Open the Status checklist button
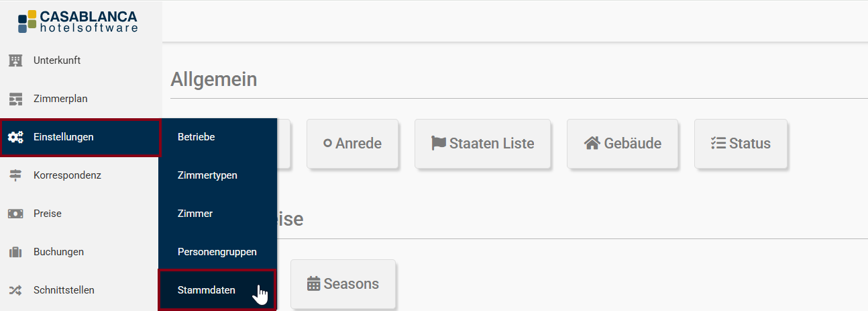 [x=741, y=144]
